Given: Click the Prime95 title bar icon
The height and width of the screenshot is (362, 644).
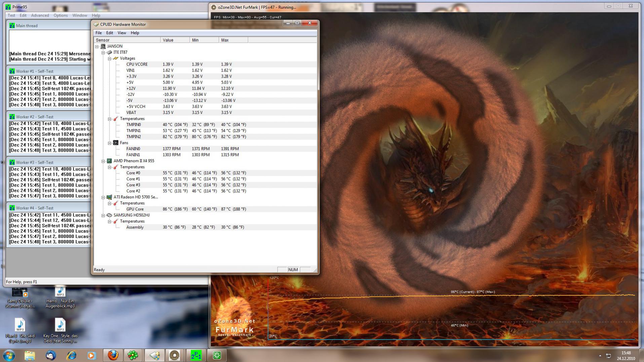Looking at the screenshot, I should [8, 7].
